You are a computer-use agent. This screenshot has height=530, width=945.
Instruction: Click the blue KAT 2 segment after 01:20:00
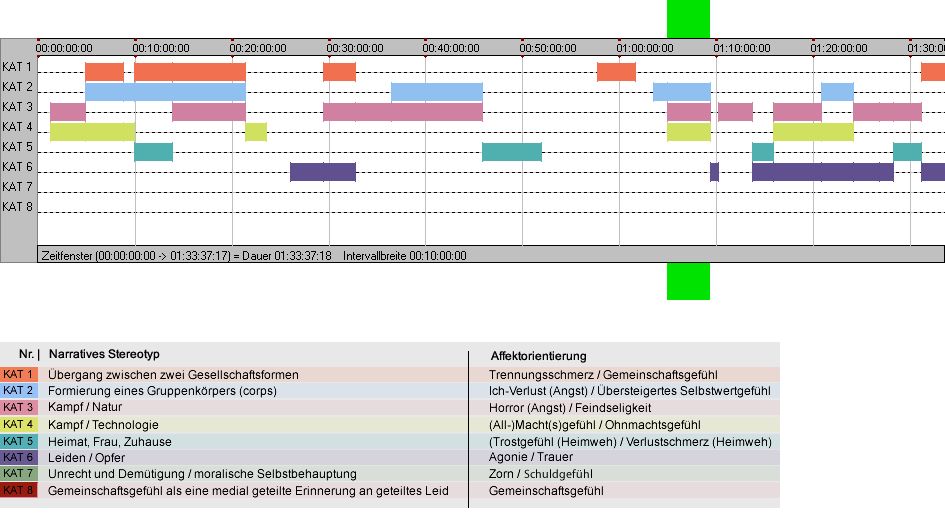(837, 92)
